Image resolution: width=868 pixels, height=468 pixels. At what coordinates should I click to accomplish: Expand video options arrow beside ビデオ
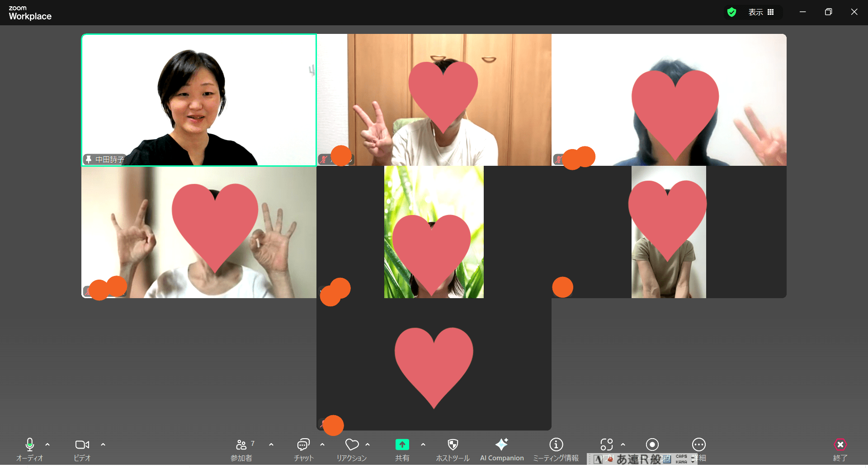(103, 445)
